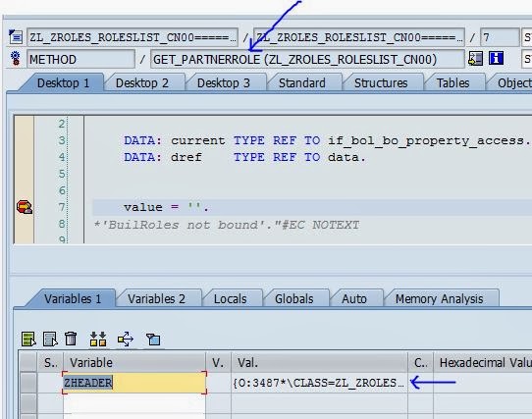Click the METHOD event type field
532x419 pixels.
[80, 60]
